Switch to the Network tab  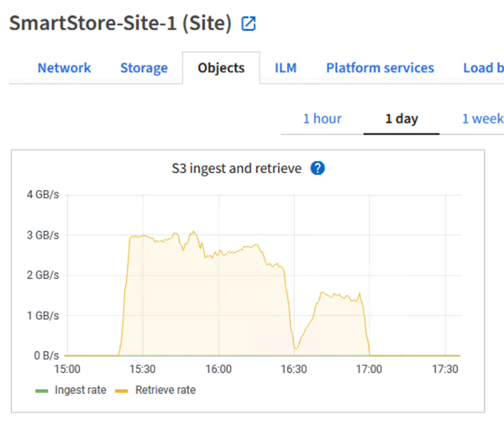[64, 68]
